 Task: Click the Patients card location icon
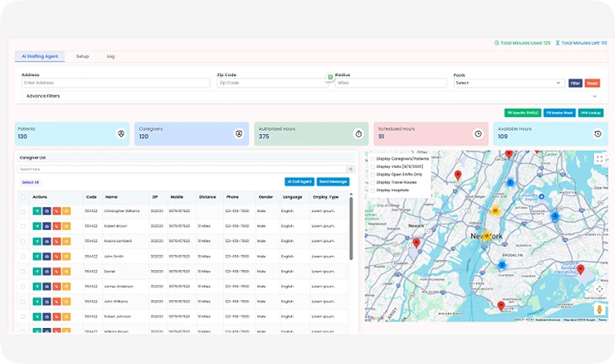tap(121, 134)
